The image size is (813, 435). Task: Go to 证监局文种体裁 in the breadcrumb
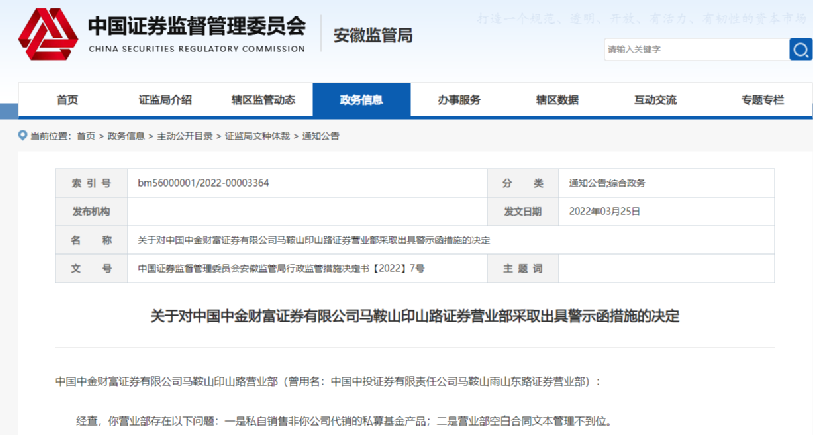click(x=257, y=136)
